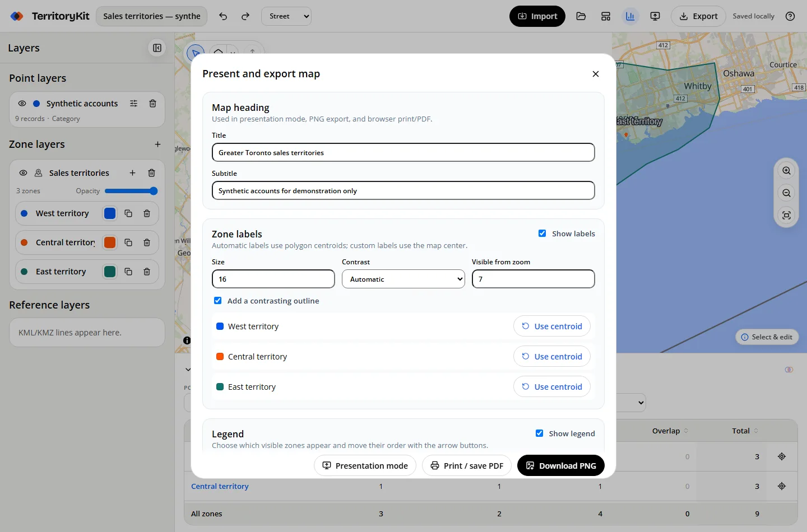
Task: Open the Central territory color swatch
Action: [110, 242]
